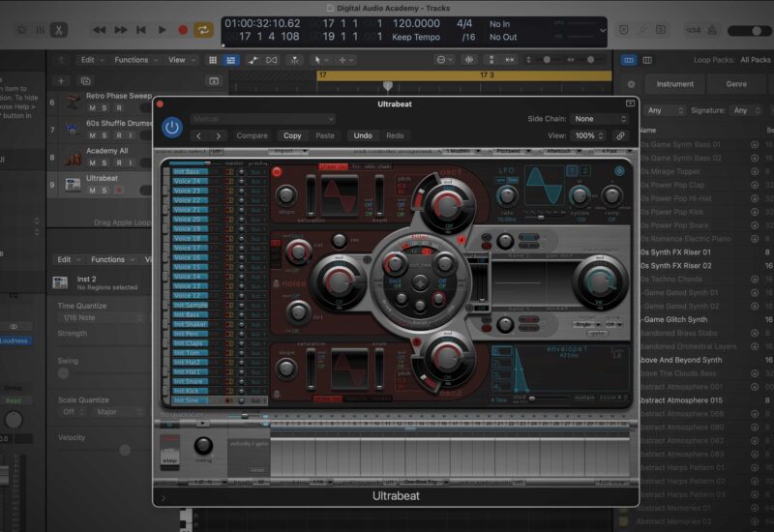Select the Ultrabeat track instrument icon
774x532 pixels.
pyautogui.click(x=73, y=185)
